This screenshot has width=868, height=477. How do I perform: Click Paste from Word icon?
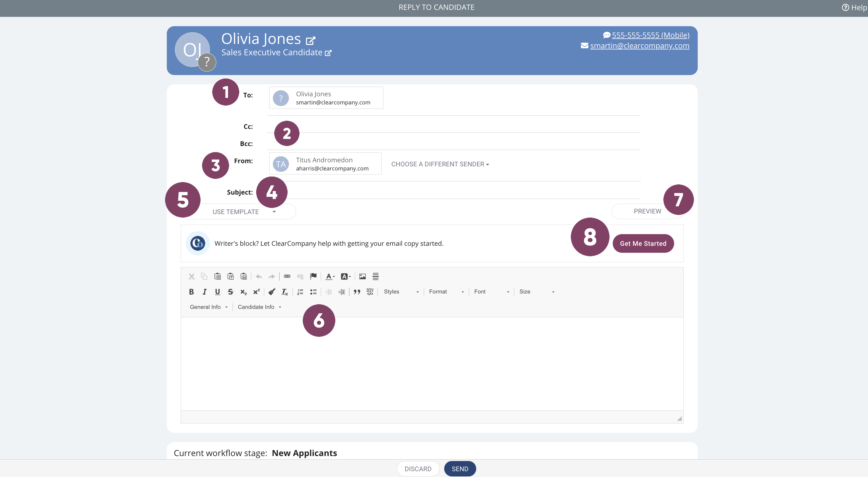coord(244,276)
